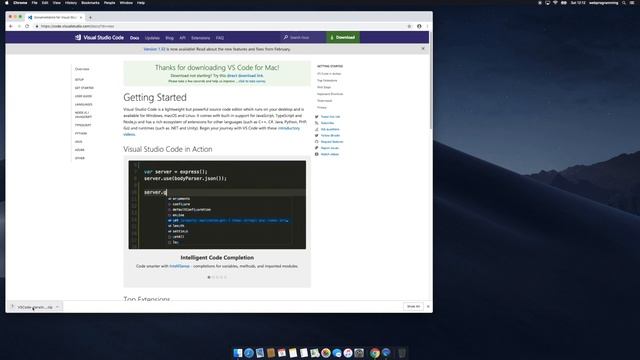Select the Documentation for Visual Studio tab
The image size is (640, 360).
(55, 18)
